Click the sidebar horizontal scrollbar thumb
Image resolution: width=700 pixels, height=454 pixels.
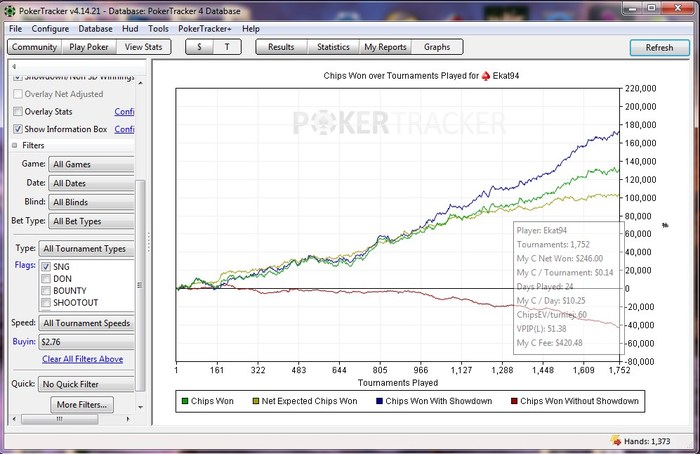[x=59, y=419]
